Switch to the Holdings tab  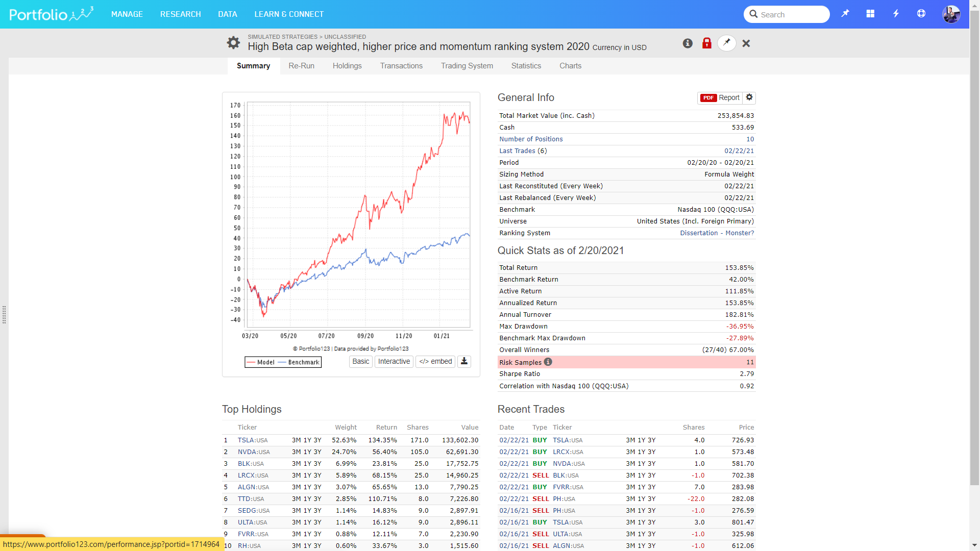[347, 66]
